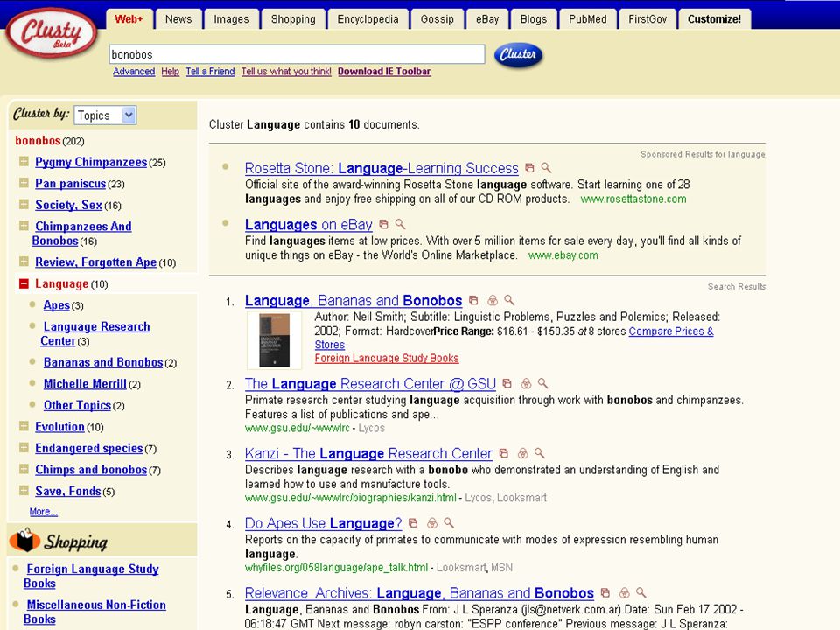Open Kanzi result in new window icon
The height and width of the screenshot is (630, 840).
pos(504,453)
